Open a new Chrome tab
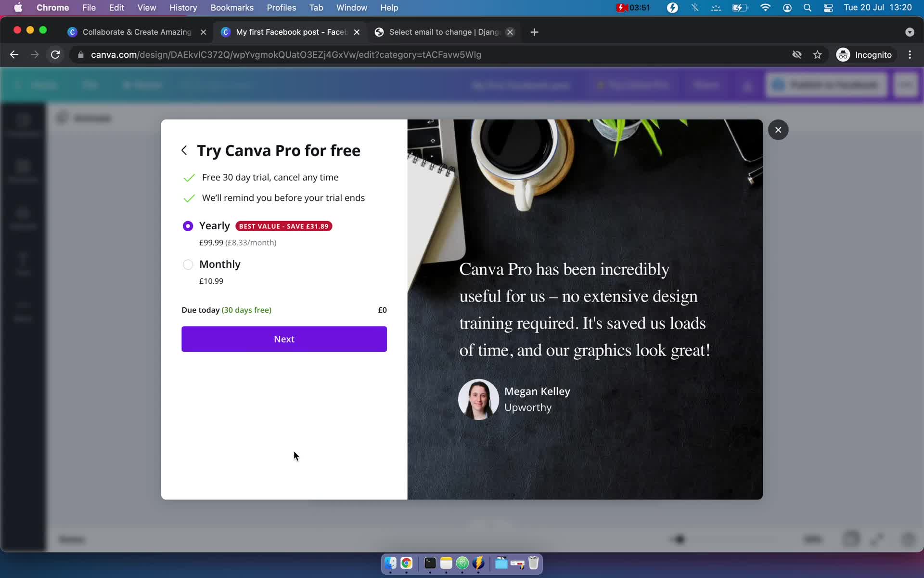 pyautogui.click(x=534, y=32)
